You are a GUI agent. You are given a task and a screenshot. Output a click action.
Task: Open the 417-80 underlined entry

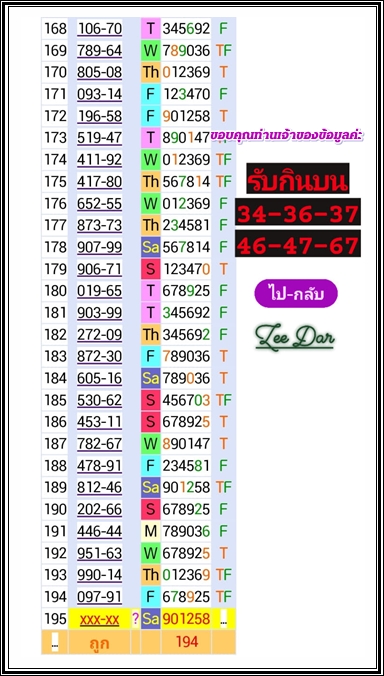click(100, 182)
